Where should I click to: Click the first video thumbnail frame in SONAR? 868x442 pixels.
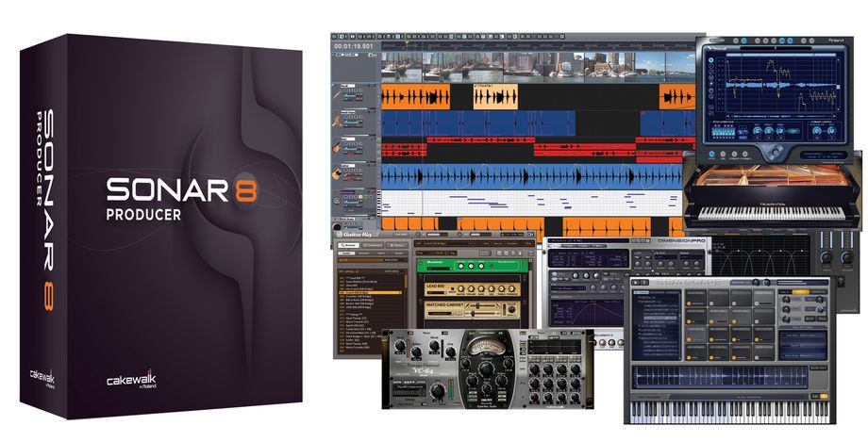[x=401, y=66]
